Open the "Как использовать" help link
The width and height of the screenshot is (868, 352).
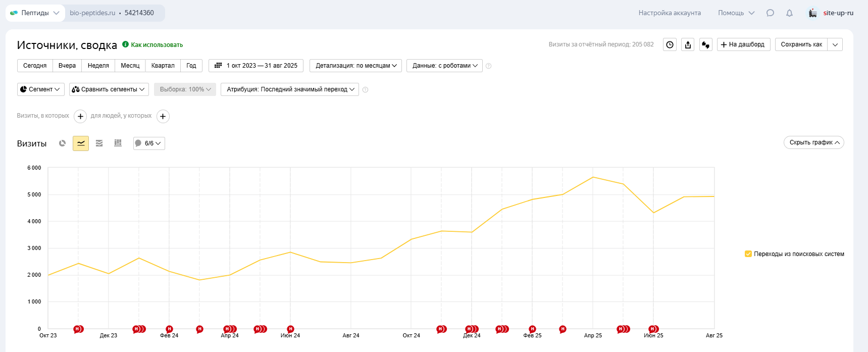pos(157,45)
